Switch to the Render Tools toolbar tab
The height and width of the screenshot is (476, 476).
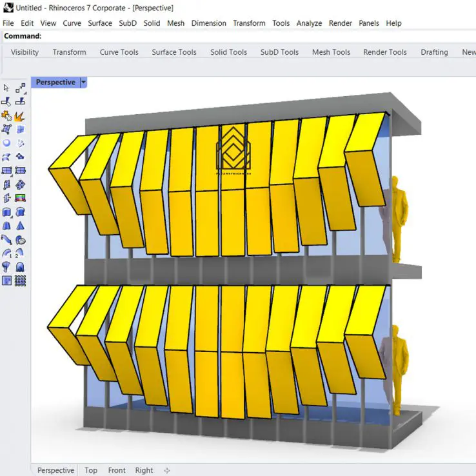coord(385,52)
